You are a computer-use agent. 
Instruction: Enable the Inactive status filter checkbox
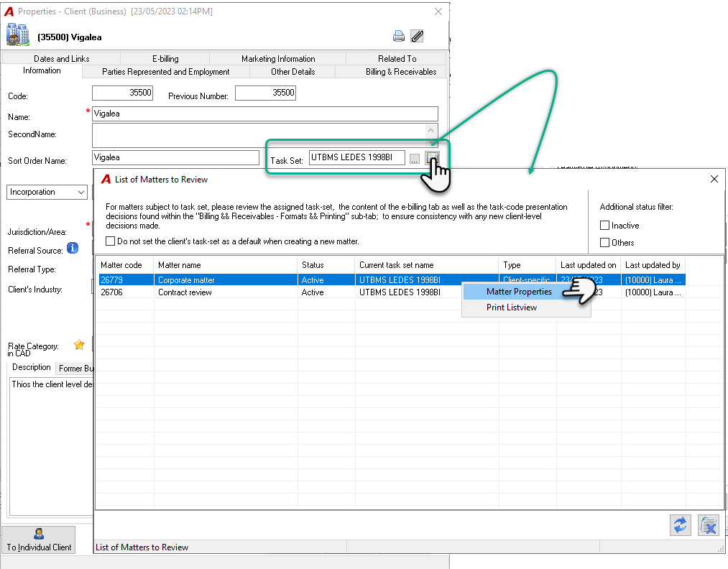[604, 226]
